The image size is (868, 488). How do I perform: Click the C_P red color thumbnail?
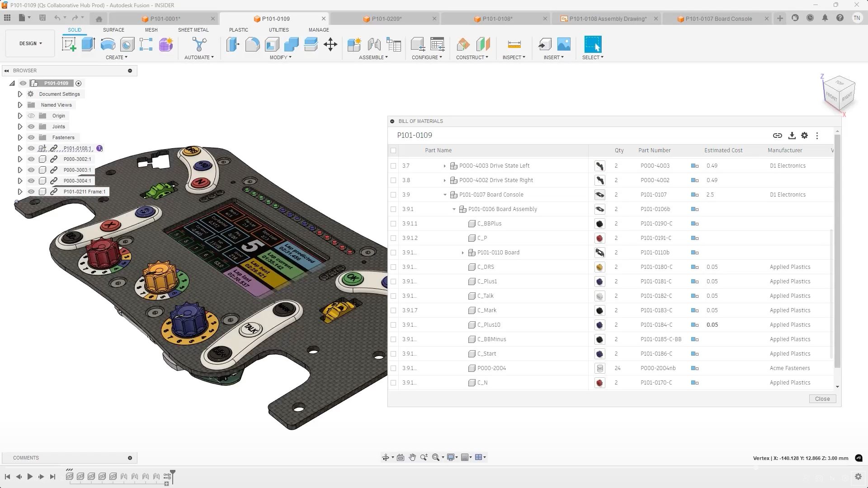(599, 238)
